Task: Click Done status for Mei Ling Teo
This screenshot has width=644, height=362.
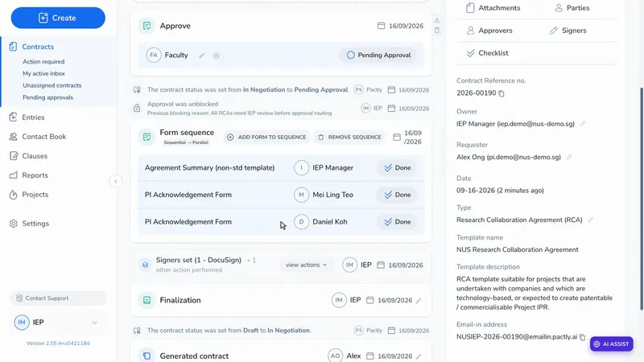Action: pos(397,195)
